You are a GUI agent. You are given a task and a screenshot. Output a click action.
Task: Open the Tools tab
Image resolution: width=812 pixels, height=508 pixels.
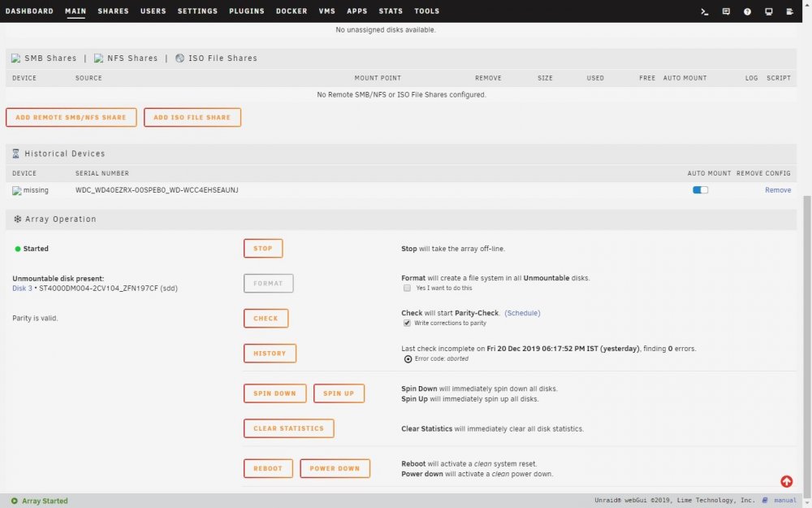pyautogui.click(x=427, y=11)
